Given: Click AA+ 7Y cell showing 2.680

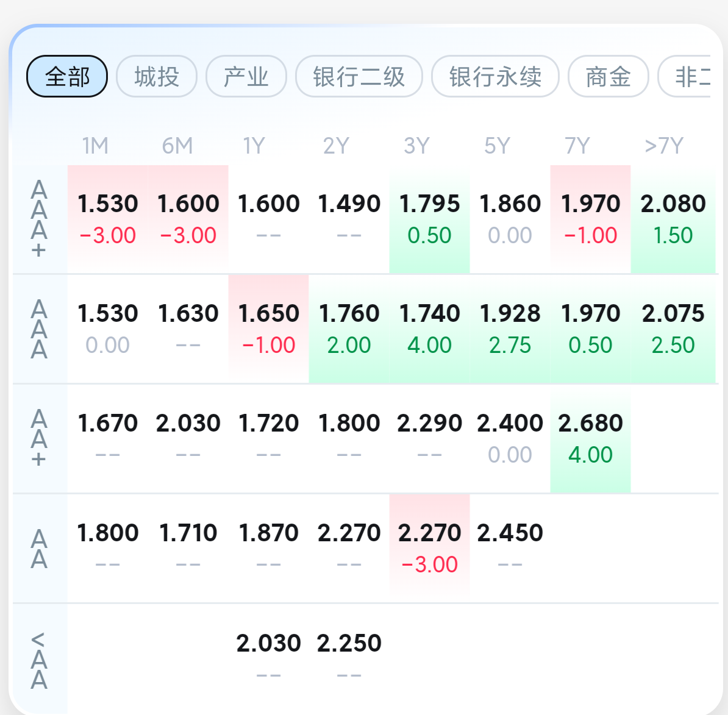Looking at the screenshot, I should pos(591,438).
